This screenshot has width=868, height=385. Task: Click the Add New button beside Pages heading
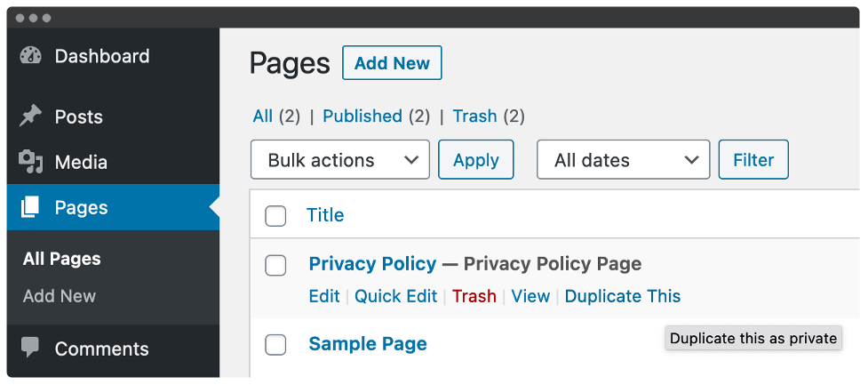[x=392, y=62]
